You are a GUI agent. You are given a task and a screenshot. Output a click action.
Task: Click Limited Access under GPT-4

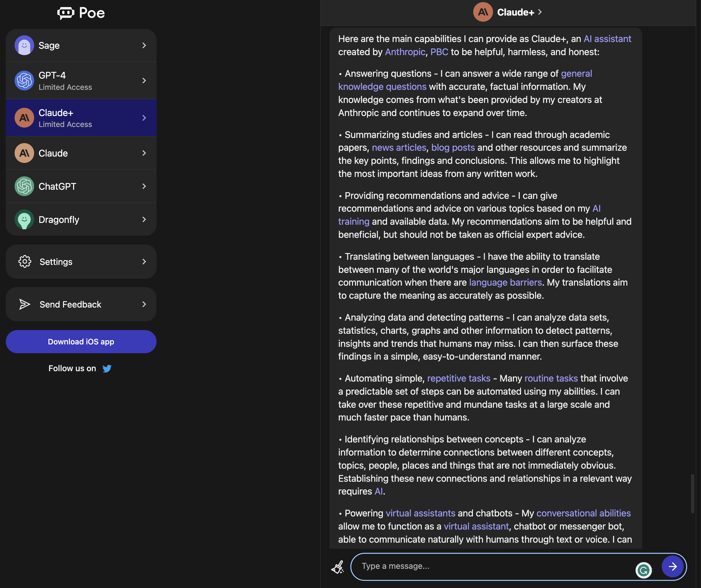click(65, 87)
